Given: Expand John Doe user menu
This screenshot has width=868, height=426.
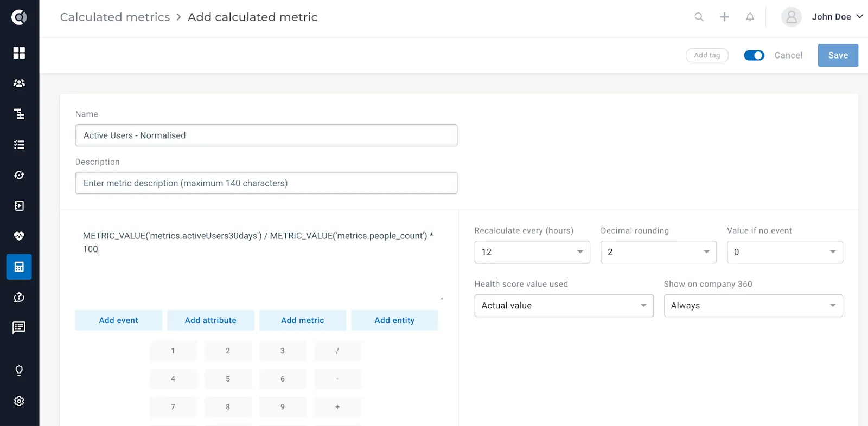Looking at the screenshot, I should click(x=838, y=17).
